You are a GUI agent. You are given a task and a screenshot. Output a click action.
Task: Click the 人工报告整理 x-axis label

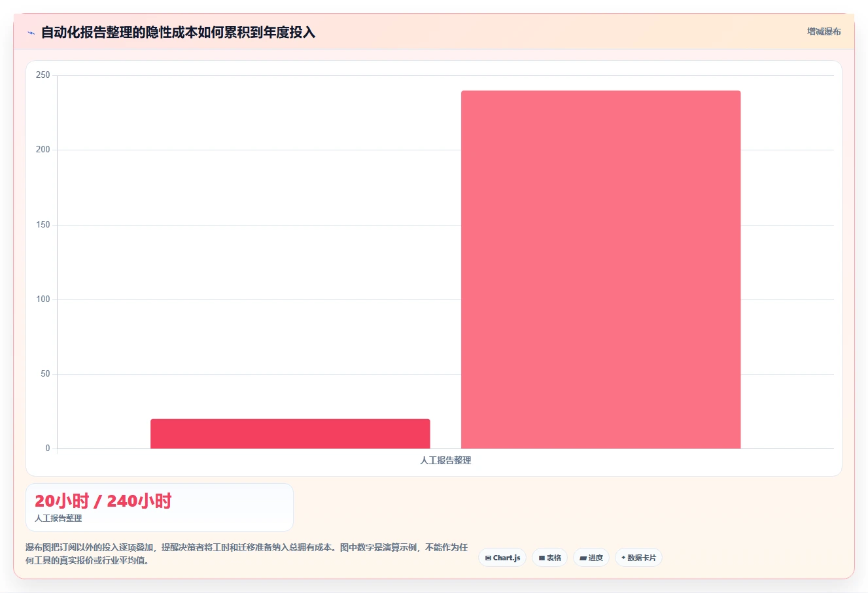445,460
